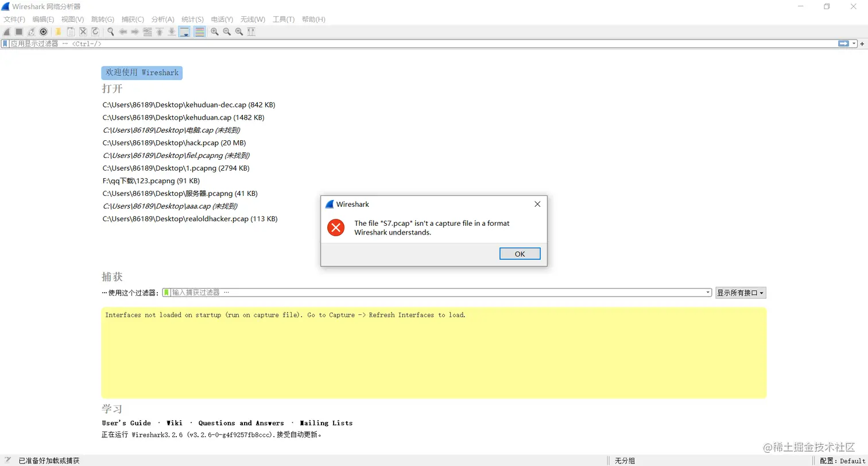Image resolution: width=868 pixels, height=466 pixels.
Task: Open the display filter history dropdown arrow
Action: 854,44
